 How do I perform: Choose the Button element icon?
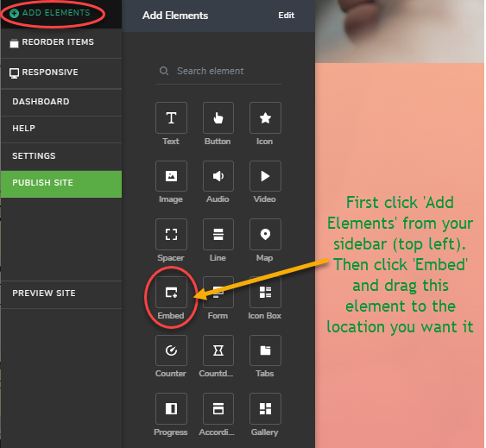click(218, 117)
